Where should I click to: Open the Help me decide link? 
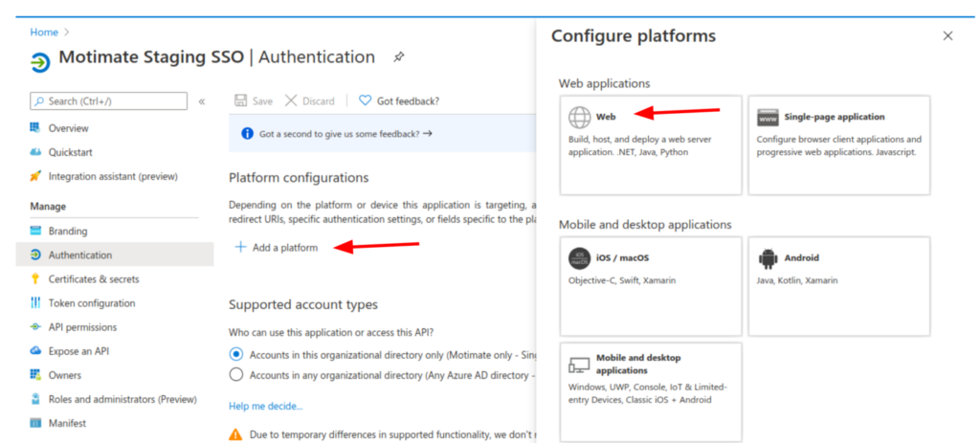point(265,406)
